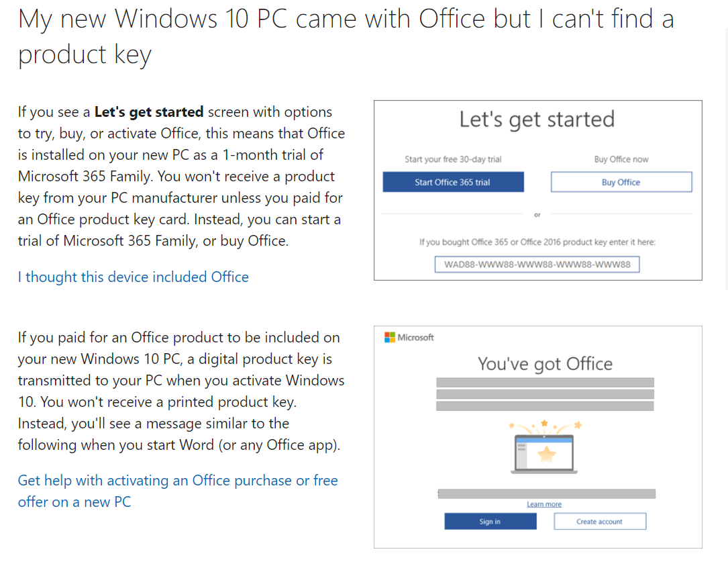Viewport: 728px width, 566px height.
Task: Click the Create account button
Action: coord(599,522)
